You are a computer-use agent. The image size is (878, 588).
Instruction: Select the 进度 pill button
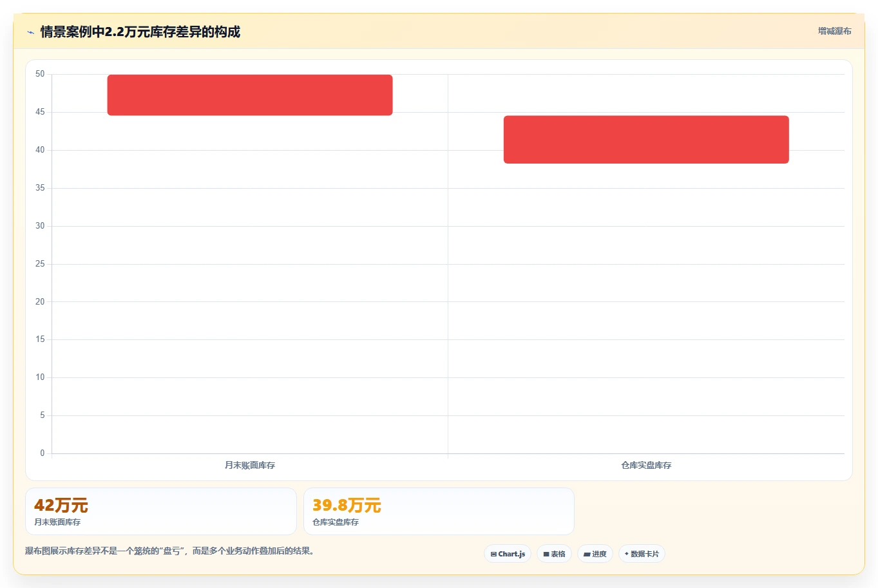(595, 554)
